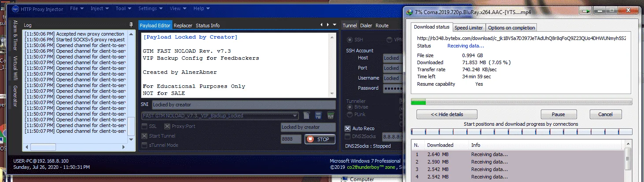644x182 pixels.
Task: Toggle the Auto Reco checkbox
Action: point(348,128)
